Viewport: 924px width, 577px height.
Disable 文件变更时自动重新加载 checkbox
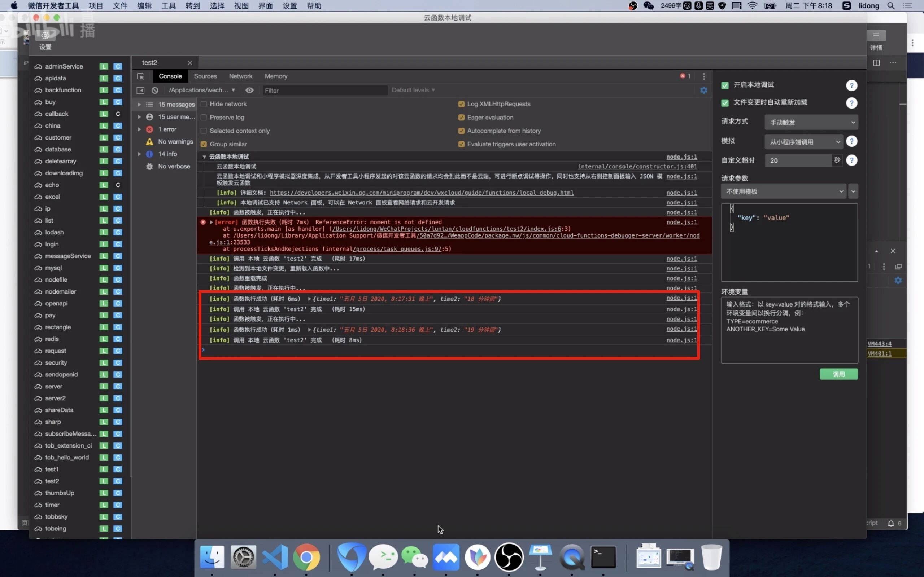pyautogui.click(x=725, y=103)
